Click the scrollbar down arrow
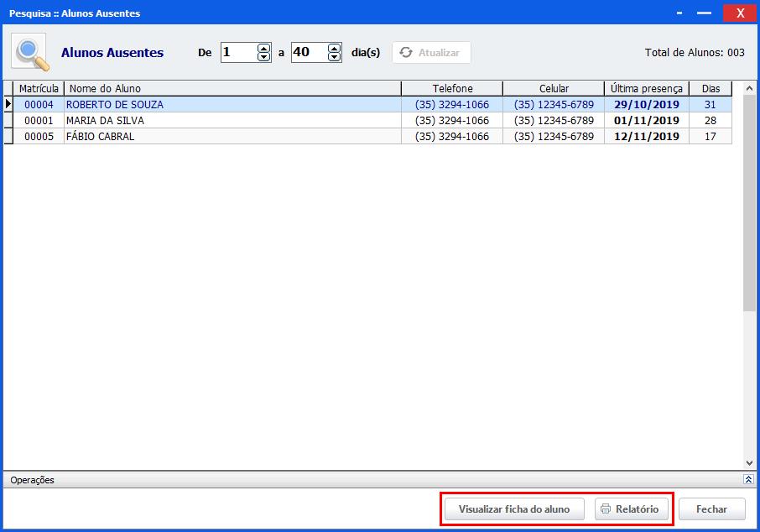760x532 pixels. [749, 463]
